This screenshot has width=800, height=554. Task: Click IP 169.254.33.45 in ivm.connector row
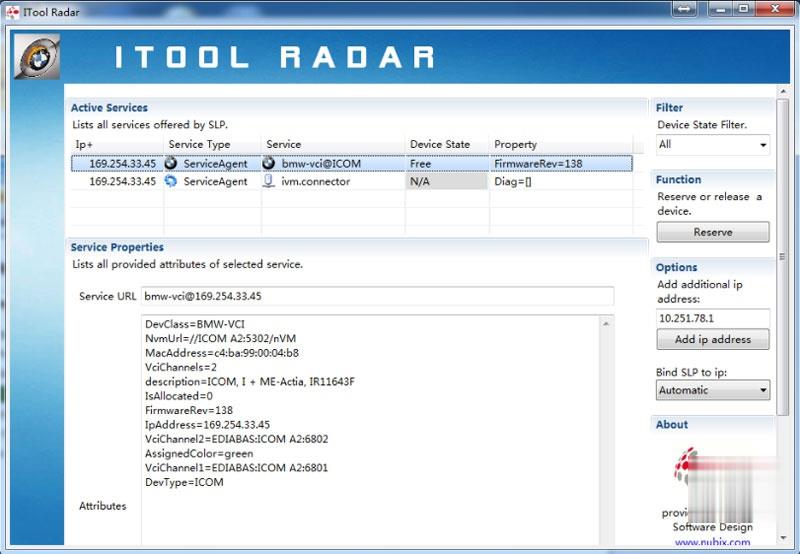[122, 181]
